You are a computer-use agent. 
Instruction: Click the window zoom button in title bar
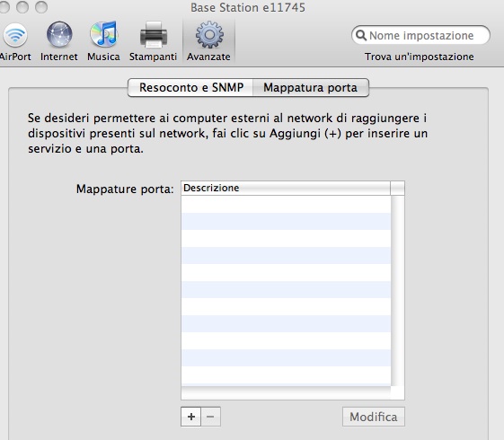[41, 7]
